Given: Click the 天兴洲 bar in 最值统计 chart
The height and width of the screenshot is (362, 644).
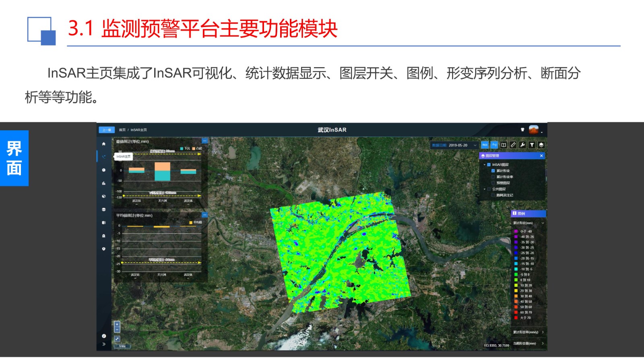Looking at the screenshot, I should 162,171.
